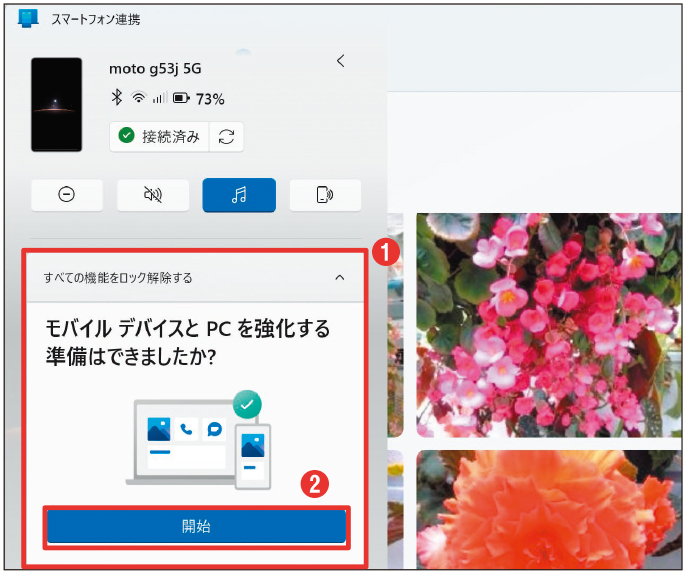Screen dimensions: 686x574
Task: Click the Wi-Fi signal icon
Action: tap(139, 98)
